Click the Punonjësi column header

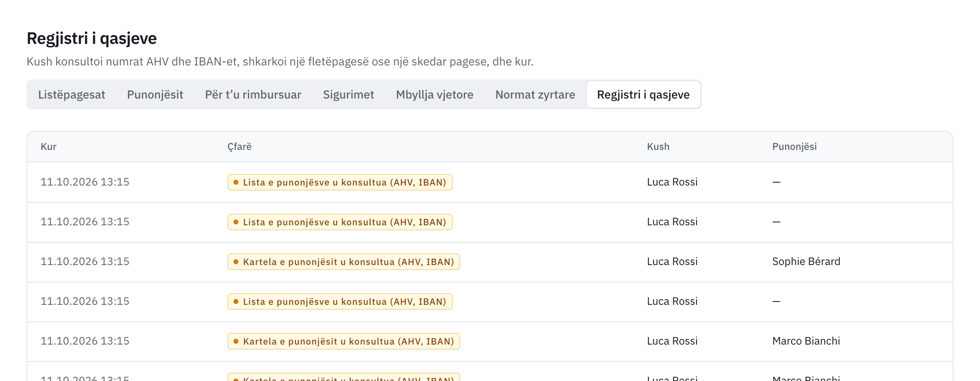point(794,147)
